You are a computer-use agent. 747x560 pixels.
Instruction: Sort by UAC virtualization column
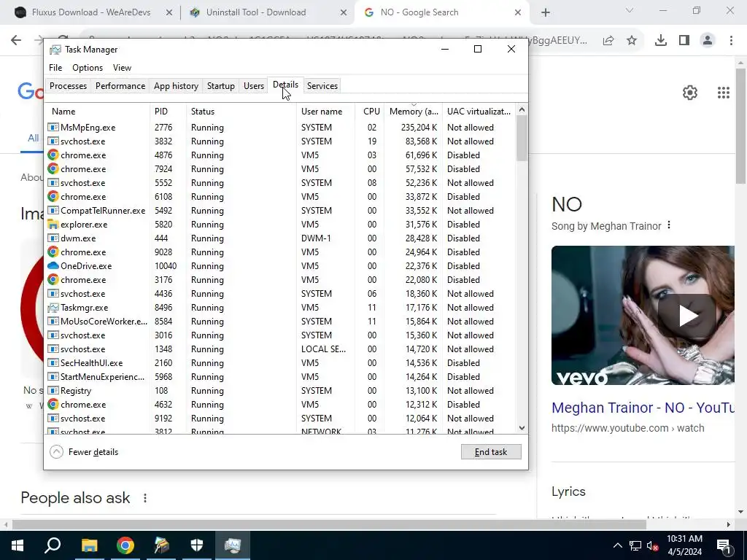(x=479, y=112)
